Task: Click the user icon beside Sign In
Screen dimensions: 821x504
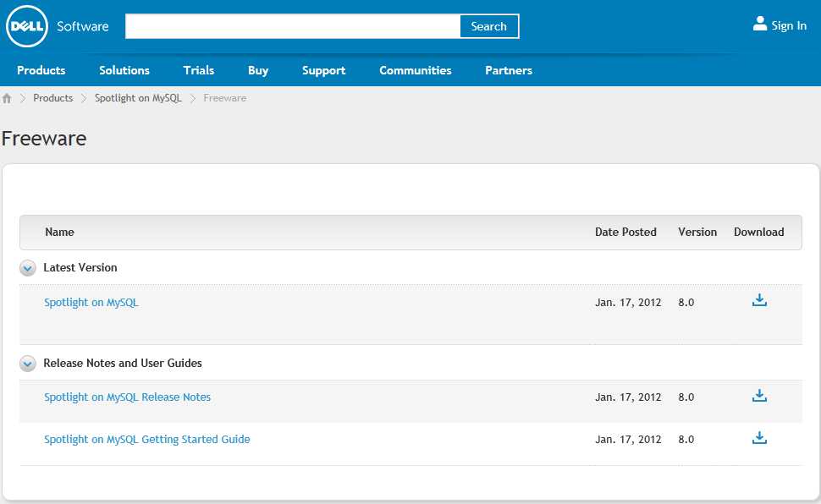Action: pyautogui.click(x=760, y=24)
